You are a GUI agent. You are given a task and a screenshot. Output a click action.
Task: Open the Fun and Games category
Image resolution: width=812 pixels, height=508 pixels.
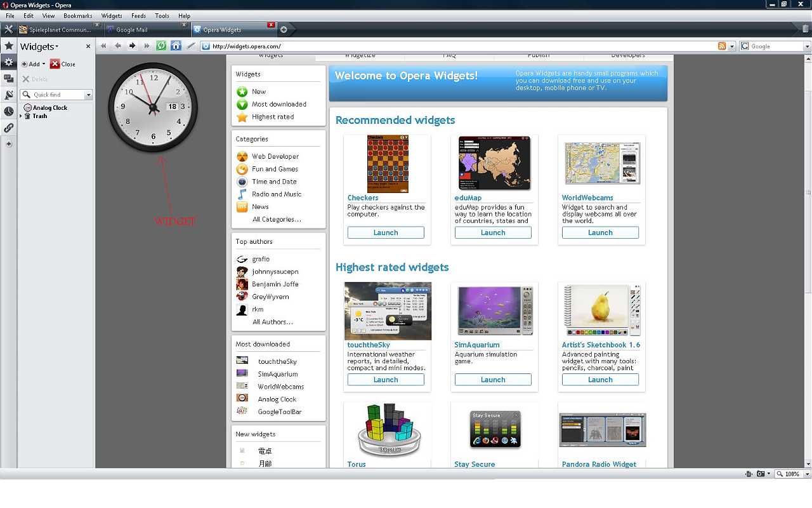275,169
